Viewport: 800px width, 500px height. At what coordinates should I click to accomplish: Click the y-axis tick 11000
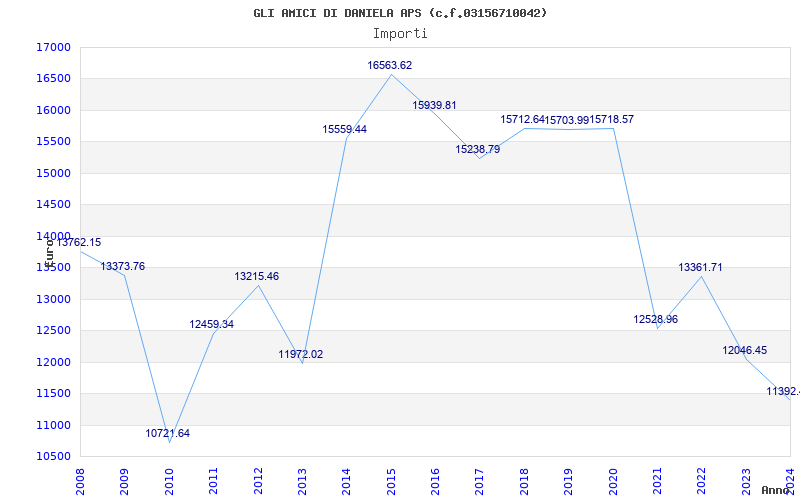pyautogui.click(x=53, y=425)
